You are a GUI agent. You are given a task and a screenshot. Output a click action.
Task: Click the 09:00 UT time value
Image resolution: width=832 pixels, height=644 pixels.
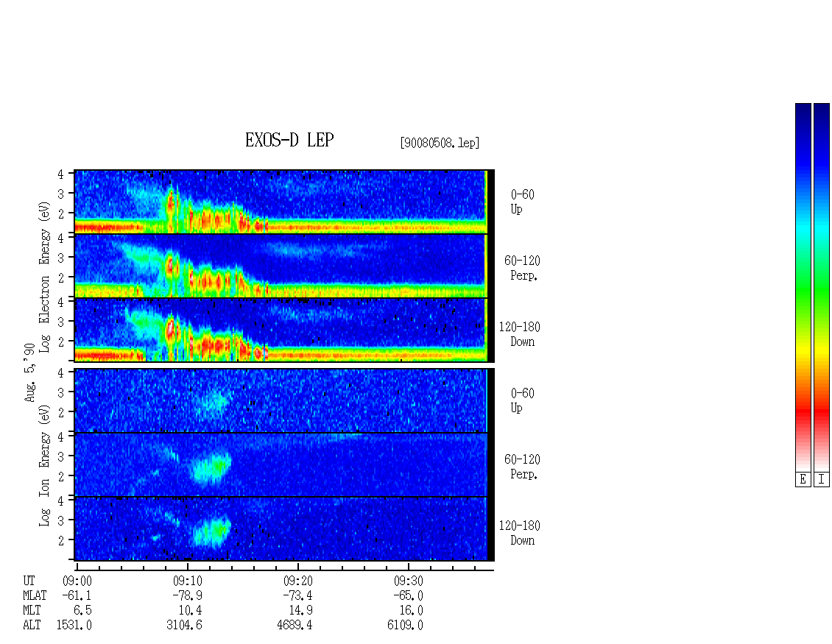pos(77,581)
